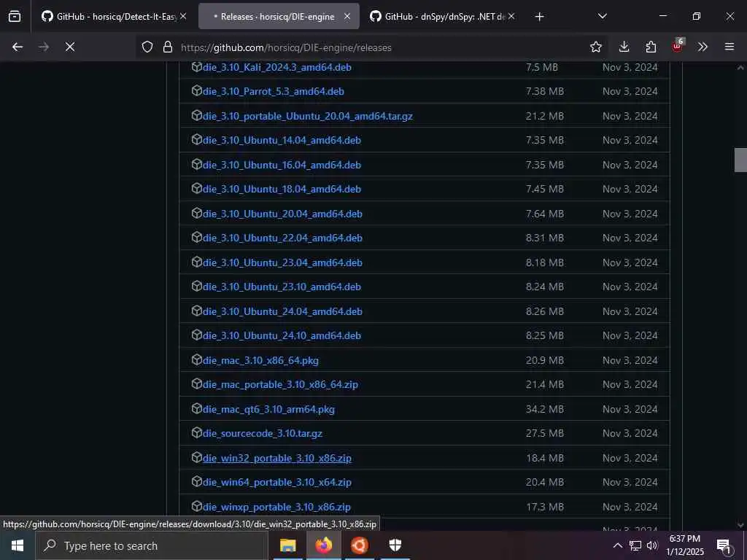This screenshot has height=560, width=747.
Task: Open the tracking protection shield icon
Action: 147,47
